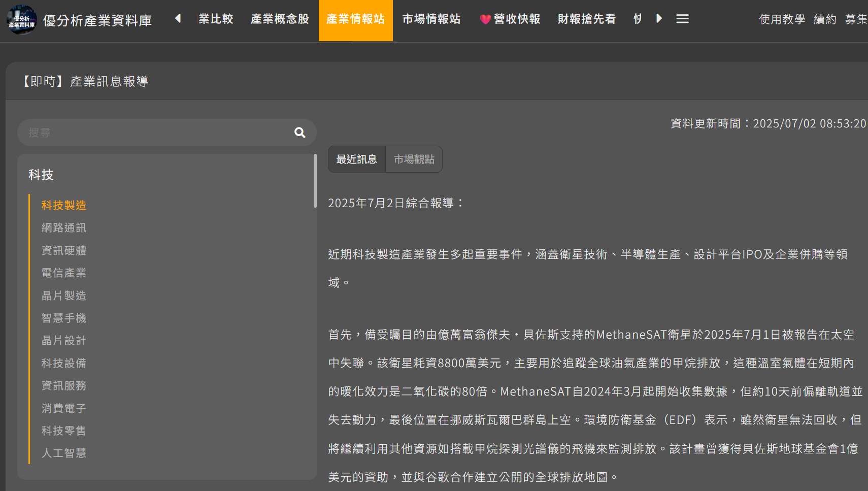Select 科技零售 category
Screen dimensions: 868x491
coord(64,431)
